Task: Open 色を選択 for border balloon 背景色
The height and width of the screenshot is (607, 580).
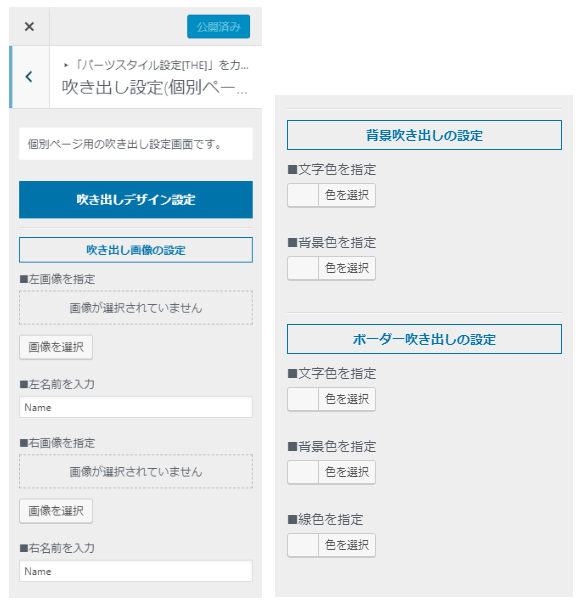Action: tap(347, 472)
